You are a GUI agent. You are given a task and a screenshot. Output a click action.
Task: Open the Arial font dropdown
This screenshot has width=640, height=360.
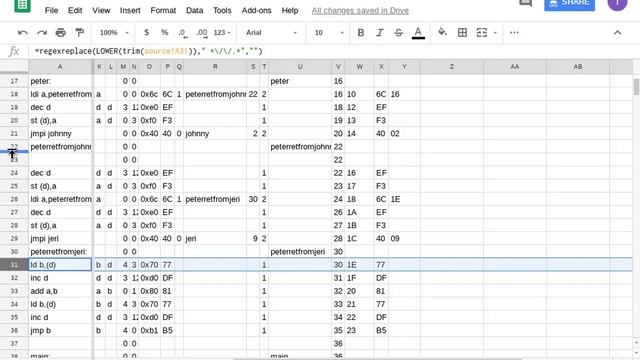pos(271,33)
